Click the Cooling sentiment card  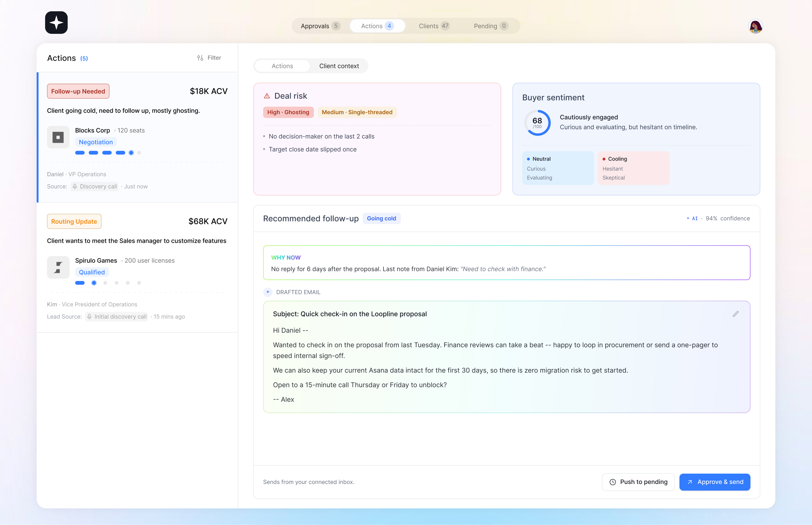tap(633, 168)
